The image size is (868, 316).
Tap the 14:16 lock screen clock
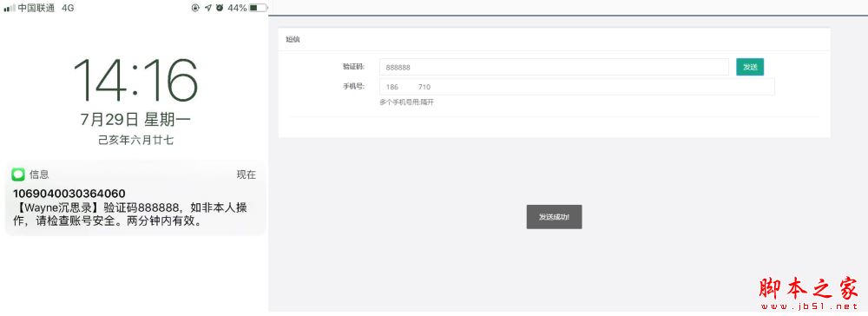click(x=135, y=79)
